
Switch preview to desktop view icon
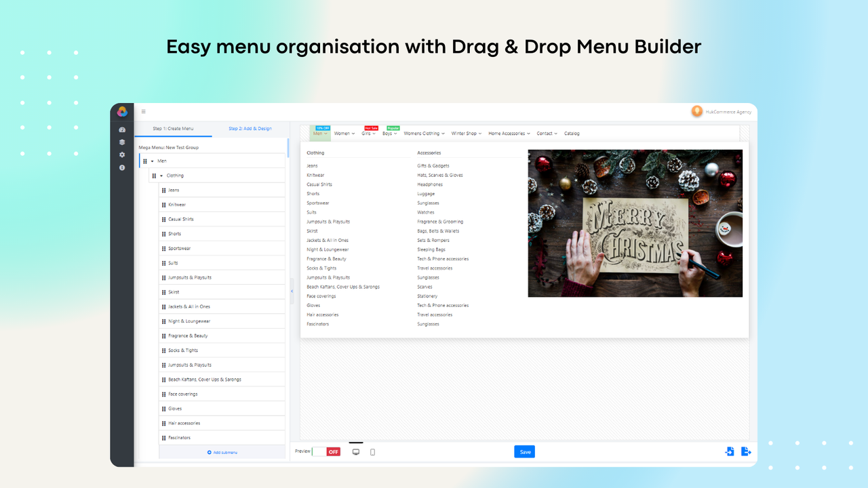click(355, 451)
